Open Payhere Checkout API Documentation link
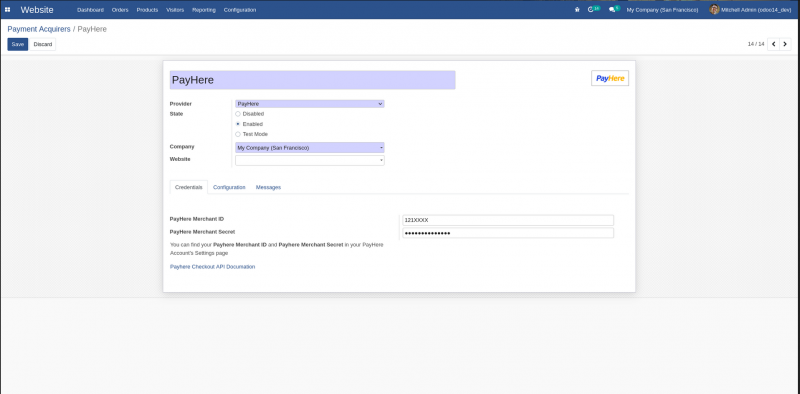The width and height of the screenshot is (800, 394). coord(212,266)
